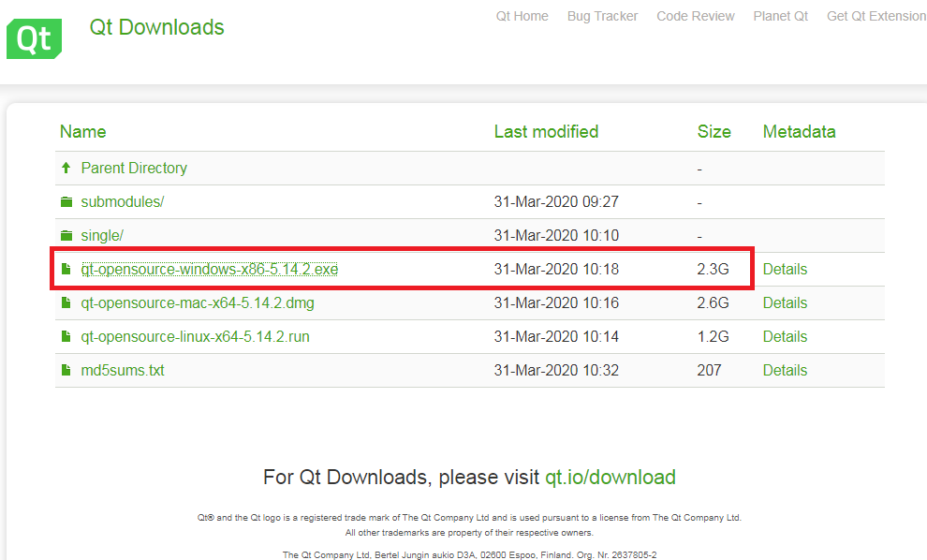Open Planet Qt from the top navigation
Image resolution: width=927 pixels, height=560 pixels.
point(780,16)
